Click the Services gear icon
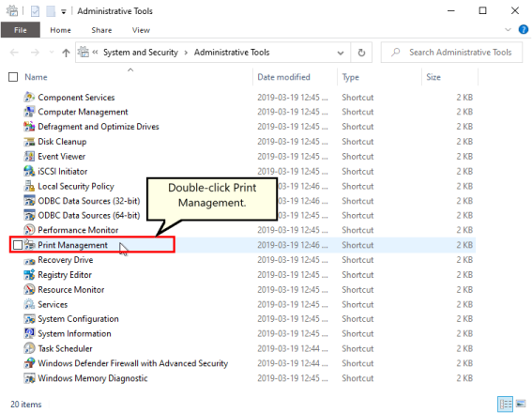This screenshot has height=413, width=532. pos(29,304)
